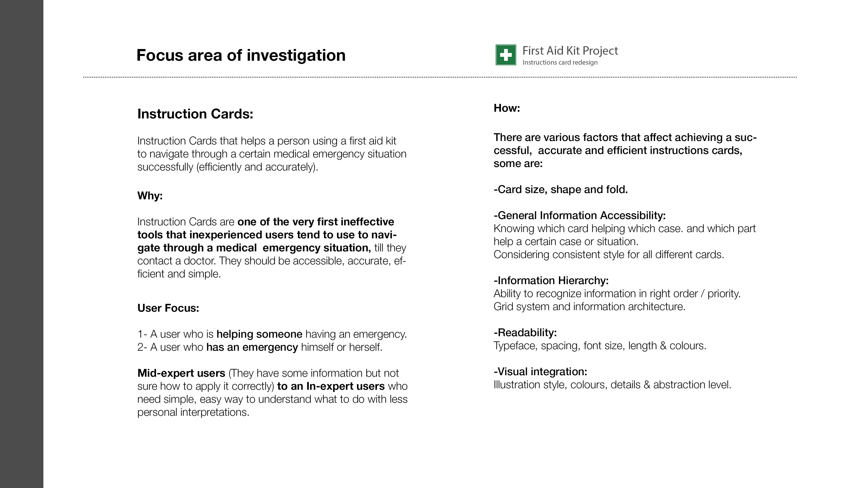Click the 'Why:' subheading
868x488 pixels.
pyautogui.click(x=150, y=196)
